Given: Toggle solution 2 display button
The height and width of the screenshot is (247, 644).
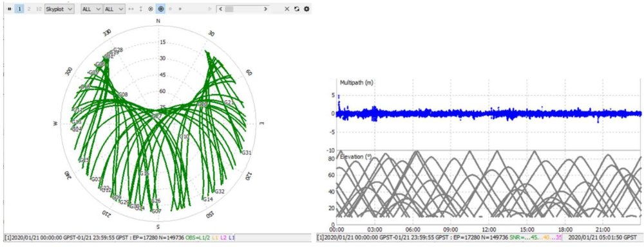Looking at the screenshot, I should pyautogui.click(x=29, y=8).
